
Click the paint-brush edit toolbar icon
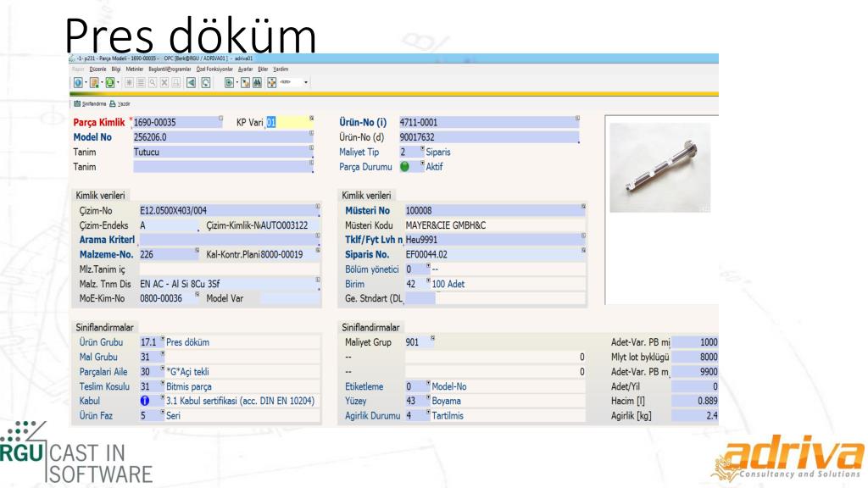click(245, 82)
